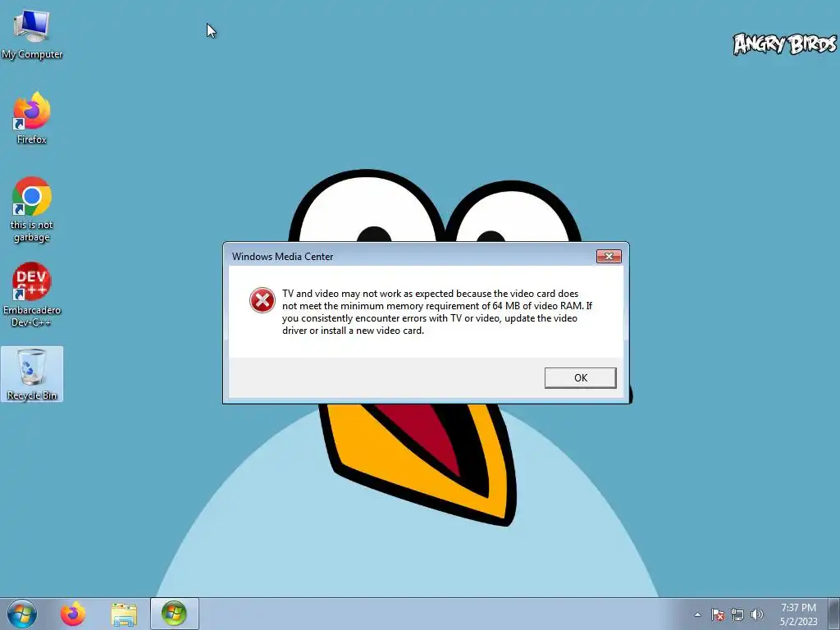The width and height of the screenshot is (840, 630).
Task: Close the Windows Media Center error dialog
Action: [609, 256]
